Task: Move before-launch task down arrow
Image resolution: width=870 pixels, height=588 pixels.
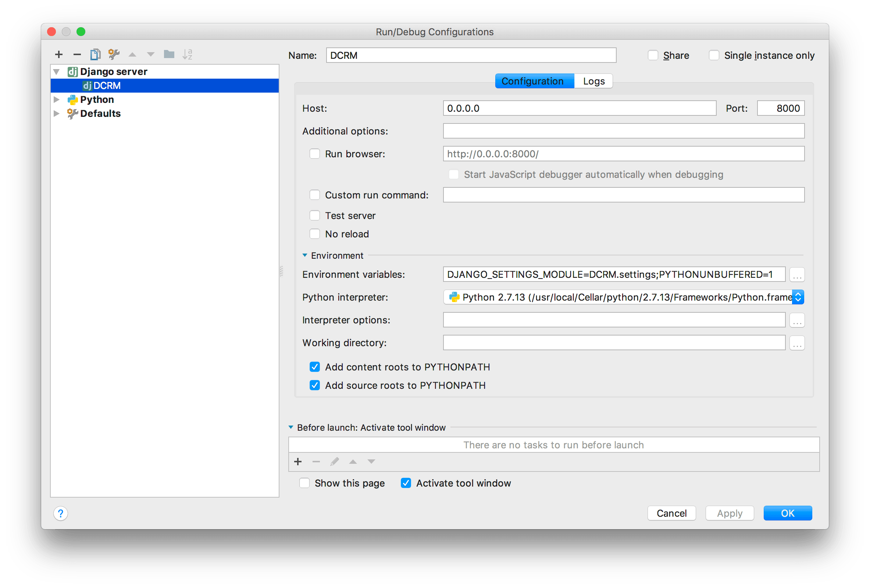Action: [371, 462]
